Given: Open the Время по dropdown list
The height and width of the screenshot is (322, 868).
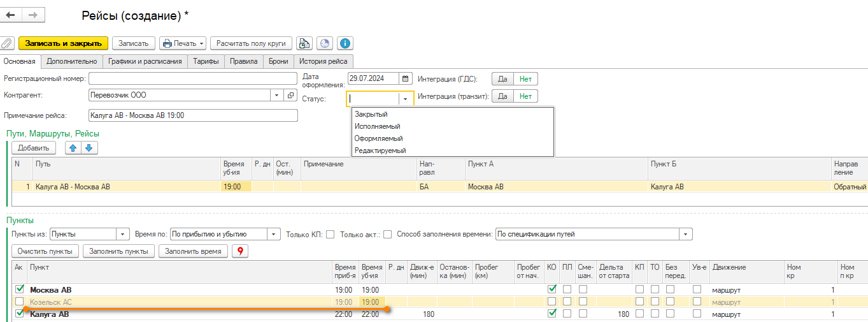Looking at the screenshot, I should [x=274, y=235].
